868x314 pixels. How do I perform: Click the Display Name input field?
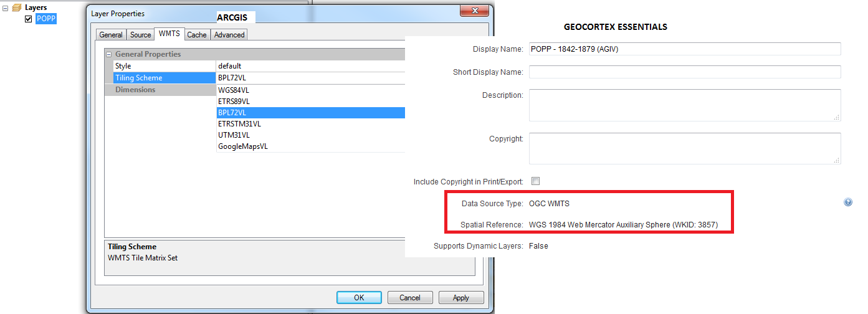pos(685,49)
